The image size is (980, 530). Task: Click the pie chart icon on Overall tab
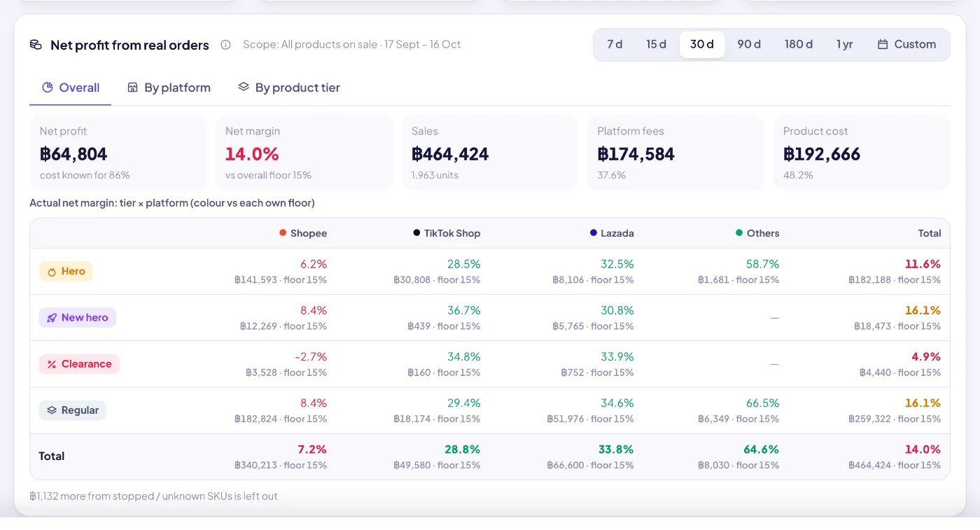[48, 88]
